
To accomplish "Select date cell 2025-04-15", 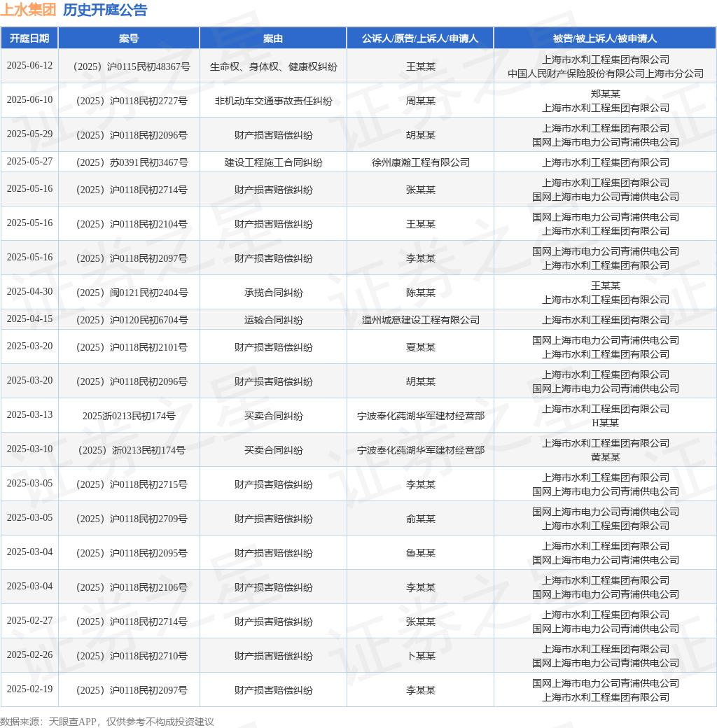I will pos(29,319).
